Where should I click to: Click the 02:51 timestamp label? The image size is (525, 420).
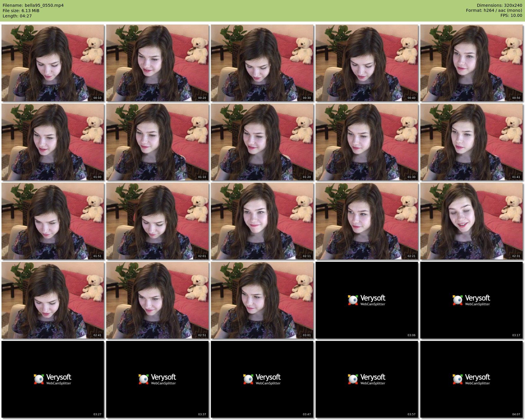pyautogui.click(x=202, y=335)
